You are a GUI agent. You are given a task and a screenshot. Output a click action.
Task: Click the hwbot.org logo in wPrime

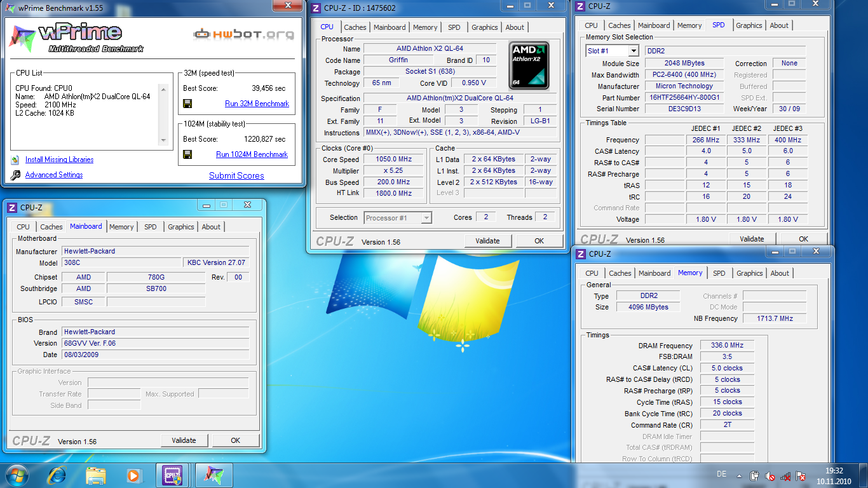click(x=244, y=33)
